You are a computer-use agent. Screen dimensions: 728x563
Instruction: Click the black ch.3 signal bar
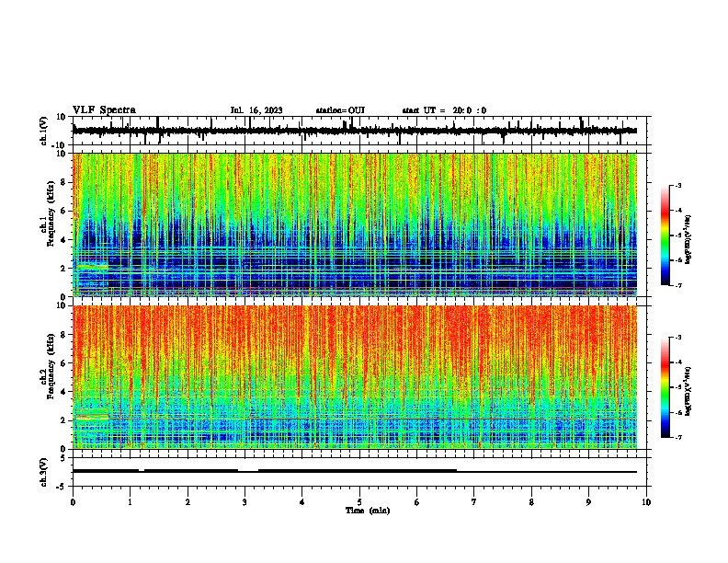(x=354, y=471)
